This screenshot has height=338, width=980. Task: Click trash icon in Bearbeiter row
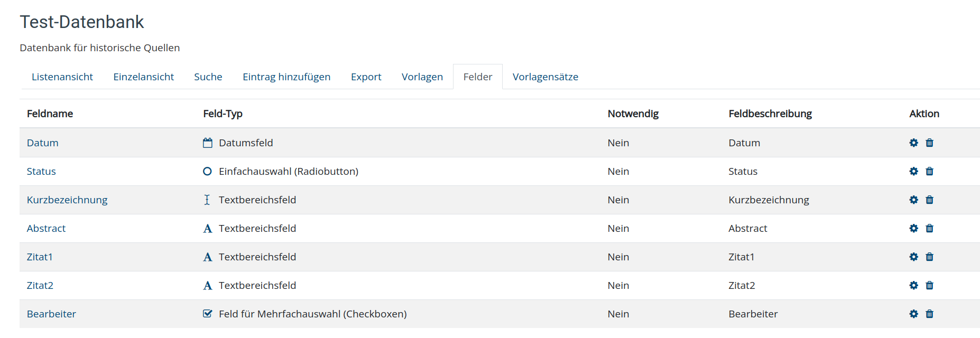[929, 314]
